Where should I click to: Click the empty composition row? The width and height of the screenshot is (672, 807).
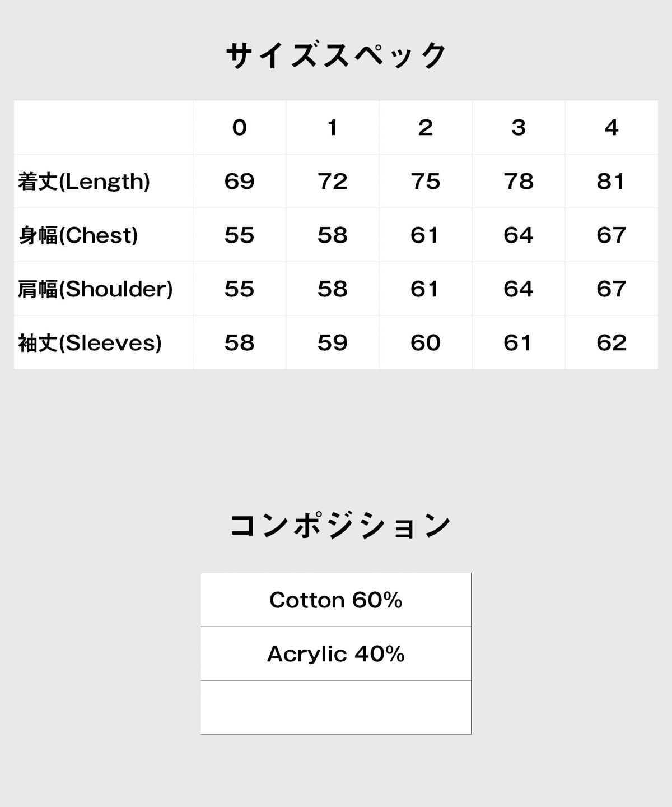click(x=336, y=707)
